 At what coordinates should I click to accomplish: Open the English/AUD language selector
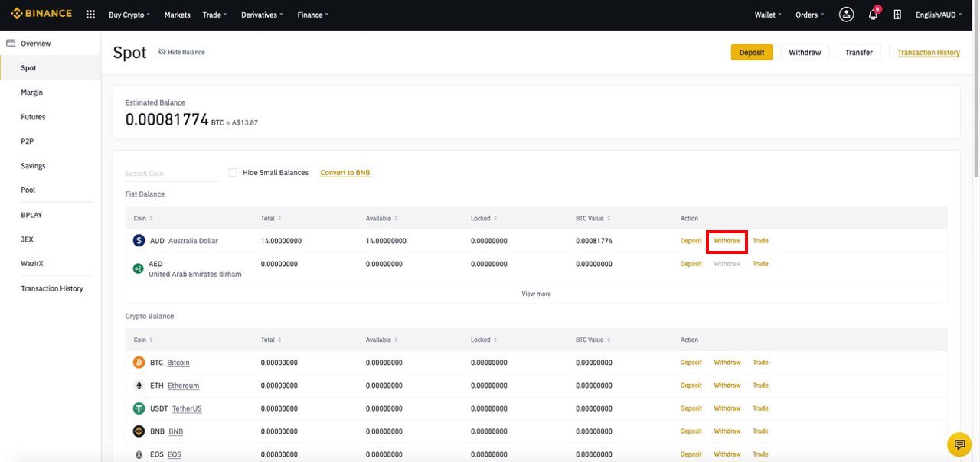[939, 15]
